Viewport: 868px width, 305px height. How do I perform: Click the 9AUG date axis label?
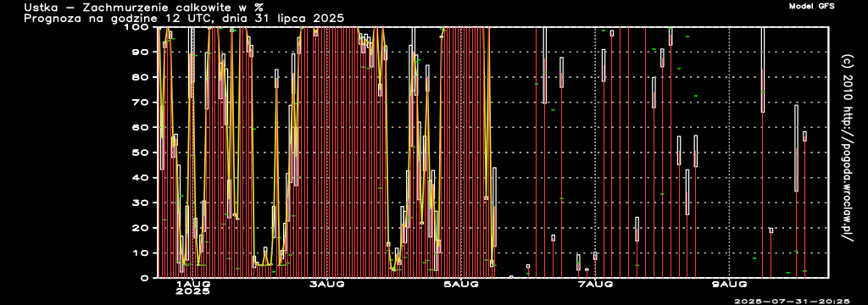click(729, 285)
